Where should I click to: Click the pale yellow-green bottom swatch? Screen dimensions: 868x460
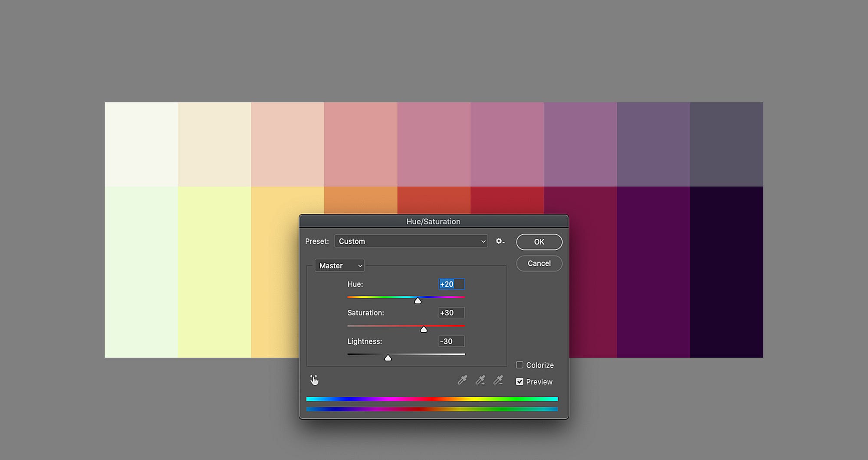(x=214, y=272)
